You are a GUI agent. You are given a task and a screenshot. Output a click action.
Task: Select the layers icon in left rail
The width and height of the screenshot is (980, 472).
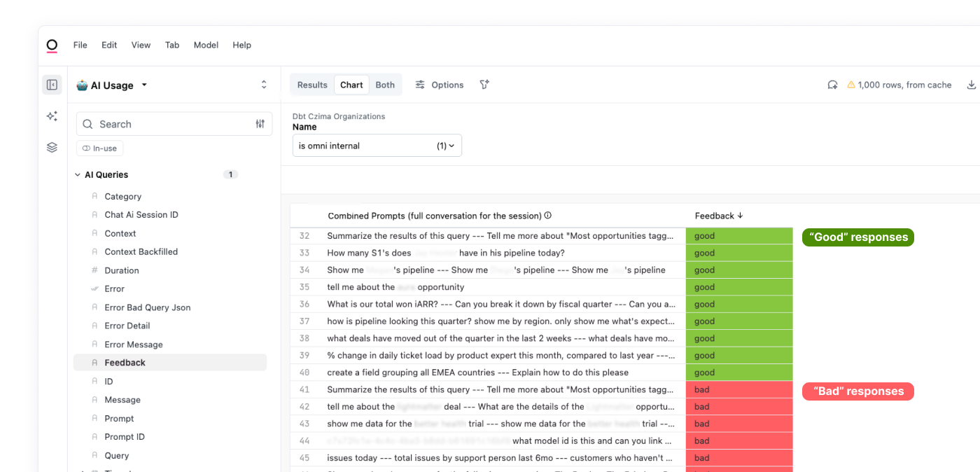click(51, 147)
